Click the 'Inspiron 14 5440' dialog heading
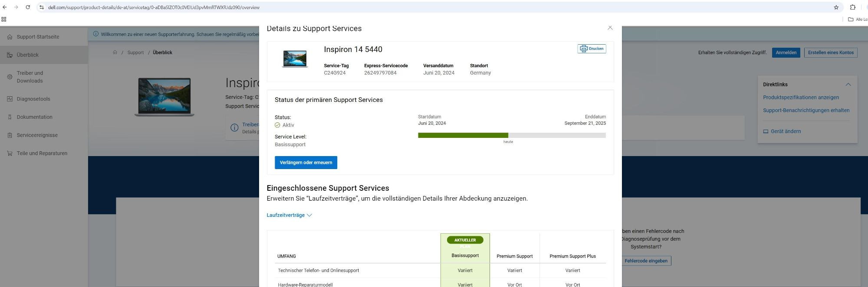 coord(353,49)
